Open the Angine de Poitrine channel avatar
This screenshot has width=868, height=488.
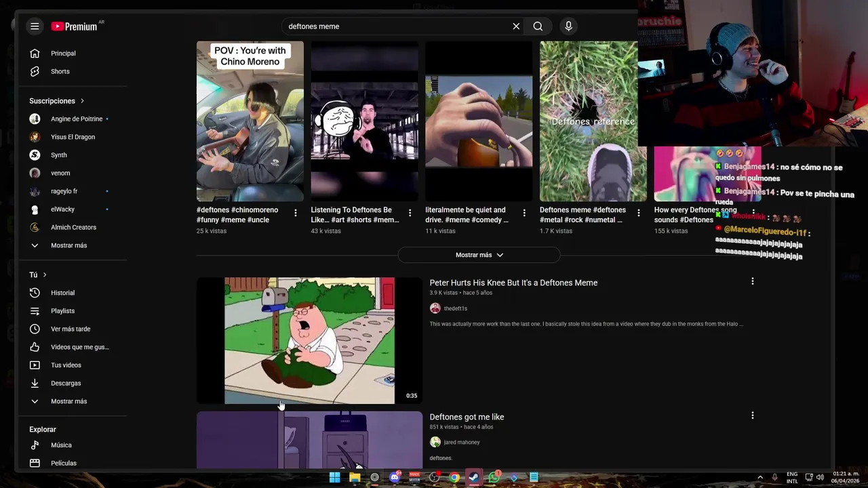click(35, 119)
